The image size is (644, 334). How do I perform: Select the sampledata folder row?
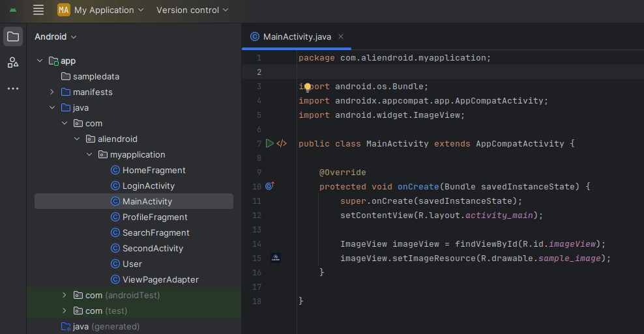pos(134,76)
